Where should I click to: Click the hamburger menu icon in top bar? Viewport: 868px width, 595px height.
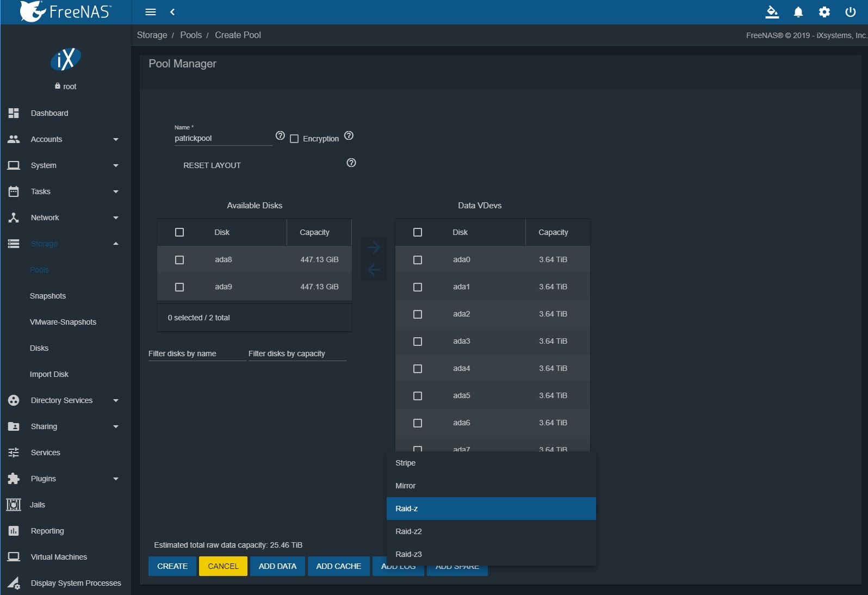[151, 12]
